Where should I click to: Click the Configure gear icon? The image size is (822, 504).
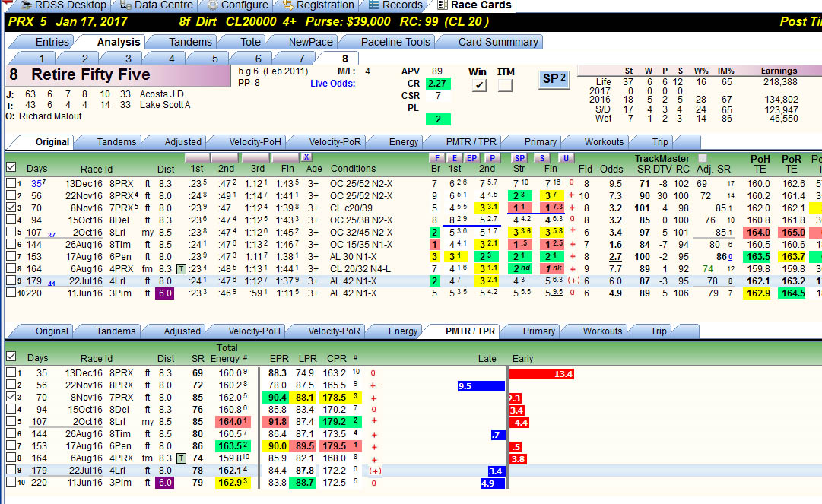(x=213, y=5)
